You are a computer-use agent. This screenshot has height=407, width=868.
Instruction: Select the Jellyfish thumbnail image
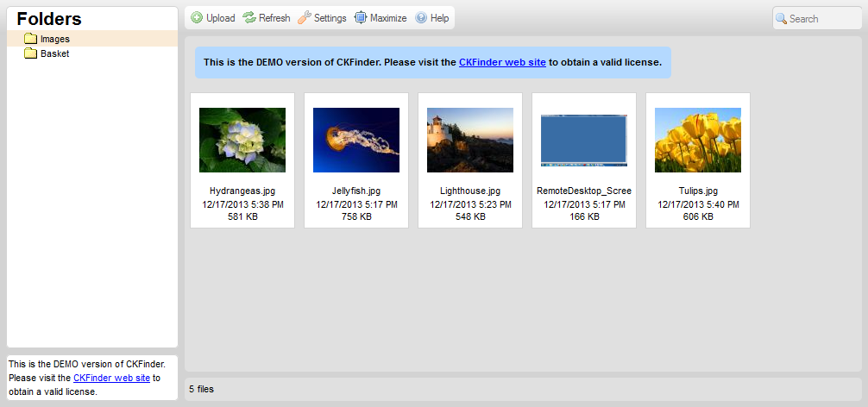coord(356,140)
